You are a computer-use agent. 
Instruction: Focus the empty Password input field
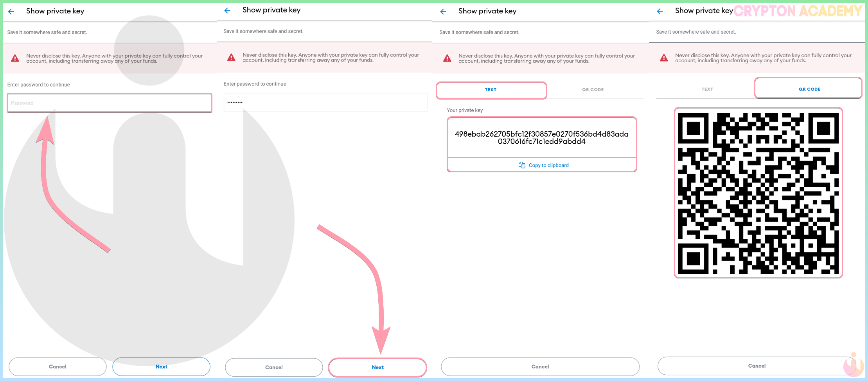(x=110, y=103)
